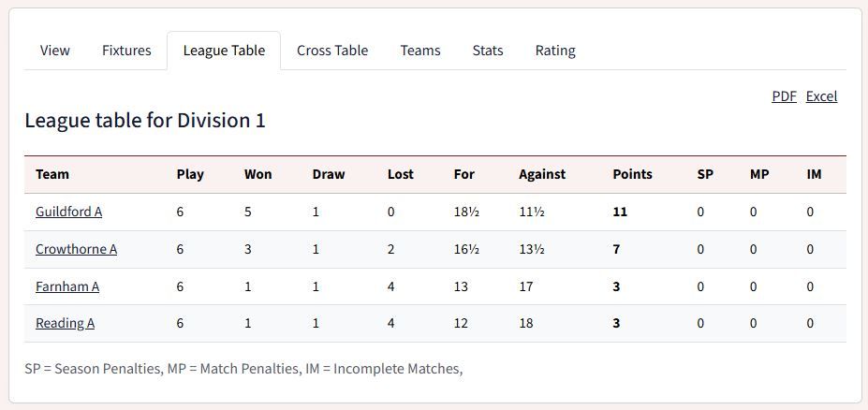Switch to the Fixtures tab
Viewport: 868px width, 410px height.
[126, 51]
